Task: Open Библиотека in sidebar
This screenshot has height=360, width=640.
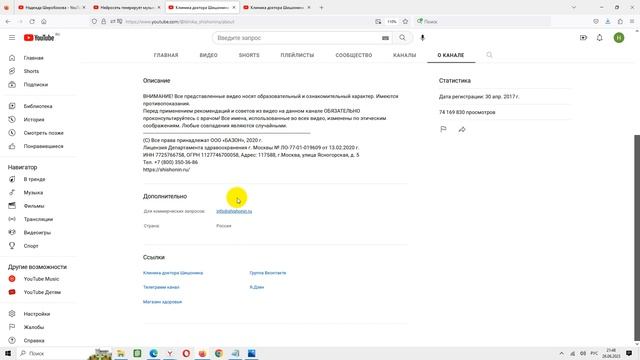Action: tap(39, 106)
